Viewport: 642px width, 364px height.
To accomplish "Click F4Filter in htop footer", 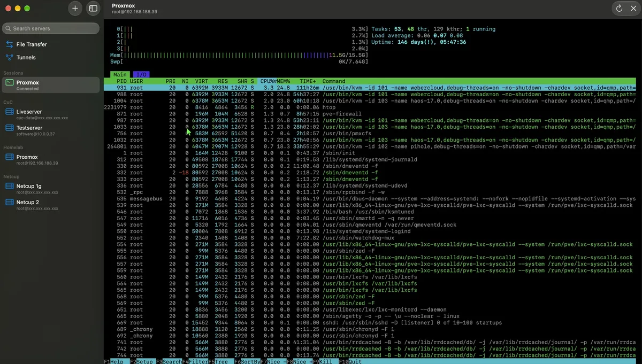I will pyautogui.click(x=195, y=361).
